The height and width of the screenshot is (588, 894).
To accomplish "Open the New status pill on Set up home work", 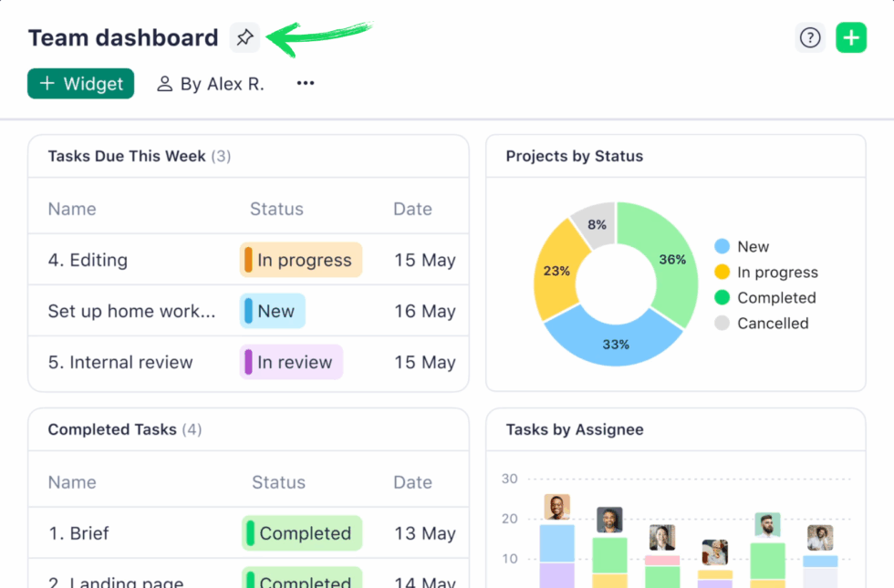I will tap(271, 311).
